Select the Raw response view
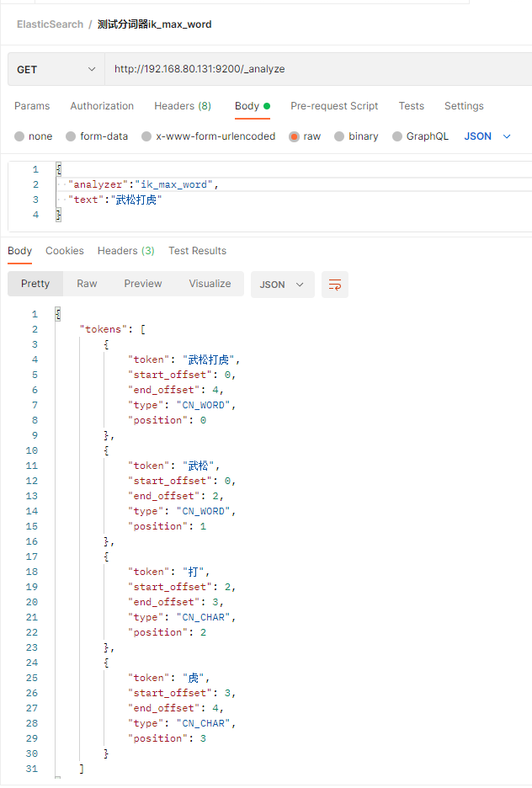The height and width of the screenshot is (788, 532). pyautogui.click(x=87, y=284)
